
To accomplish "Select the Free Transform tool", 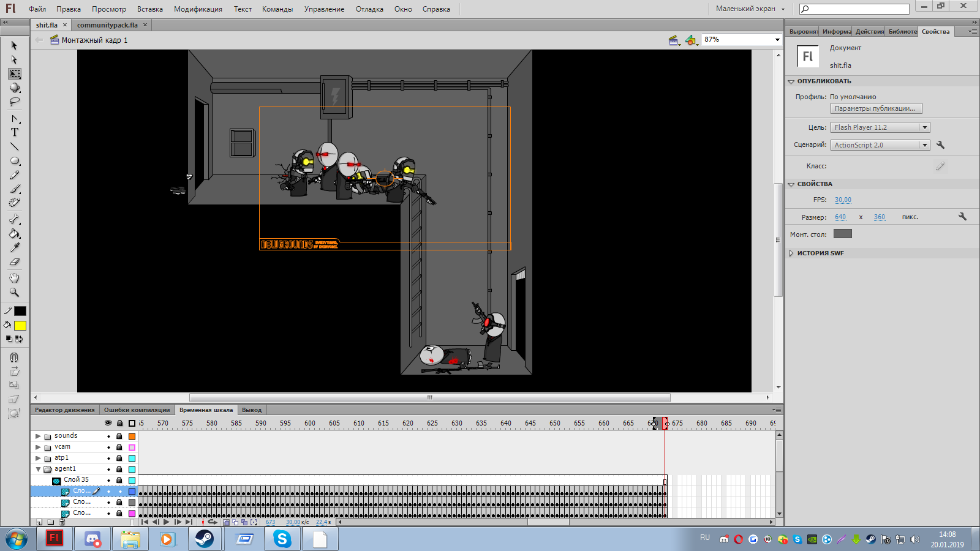I will [14, 74].
